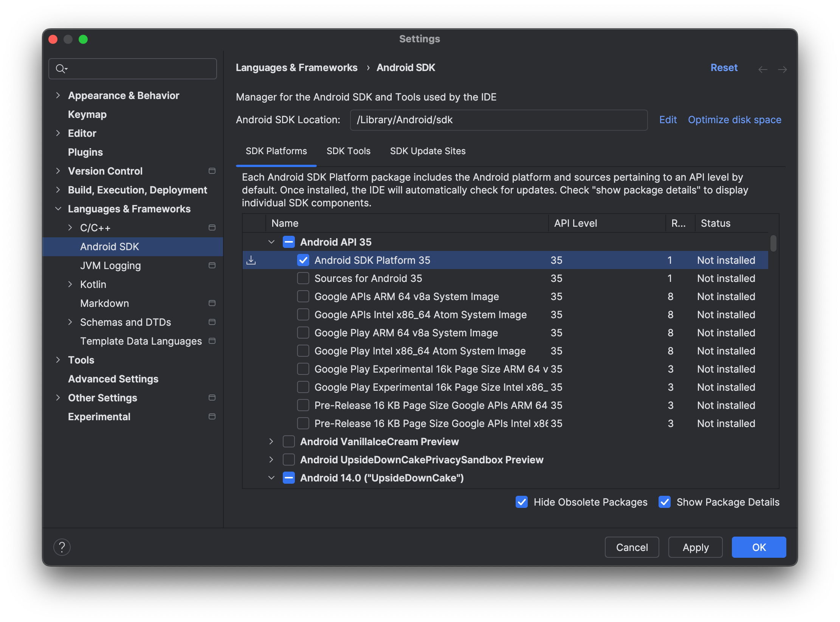Click the Languages & Frameworks expander arrow

(57, 209)
